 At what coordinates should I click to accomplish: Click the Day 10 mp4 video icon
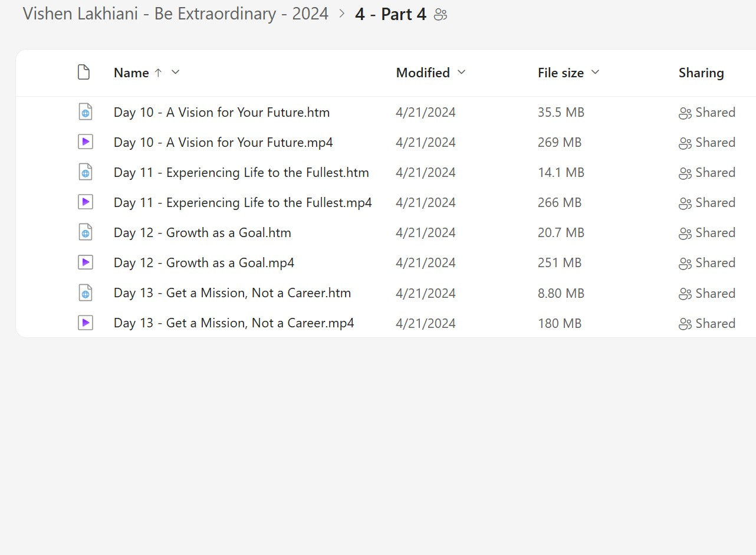(86, 142)
